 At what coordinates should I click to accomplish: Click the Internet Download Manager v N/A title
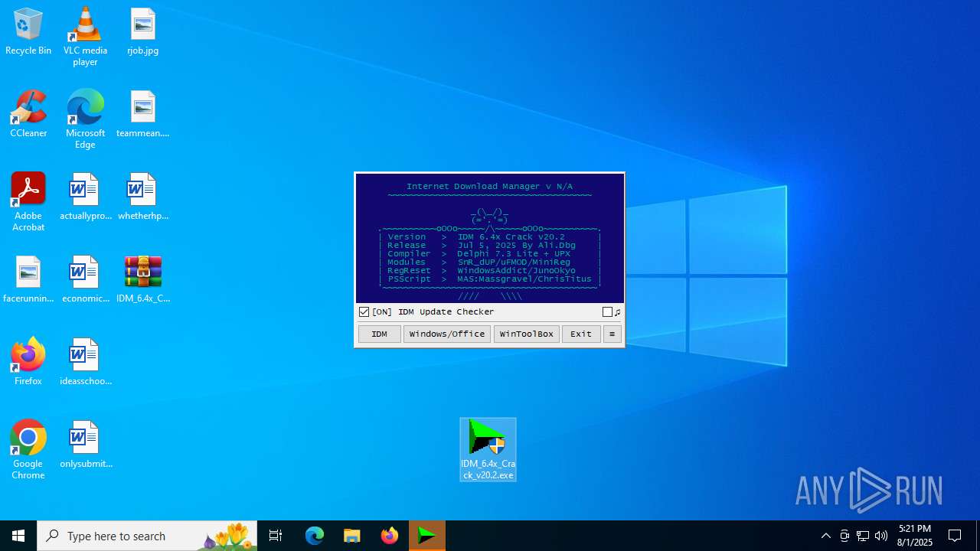coord(489,187)
